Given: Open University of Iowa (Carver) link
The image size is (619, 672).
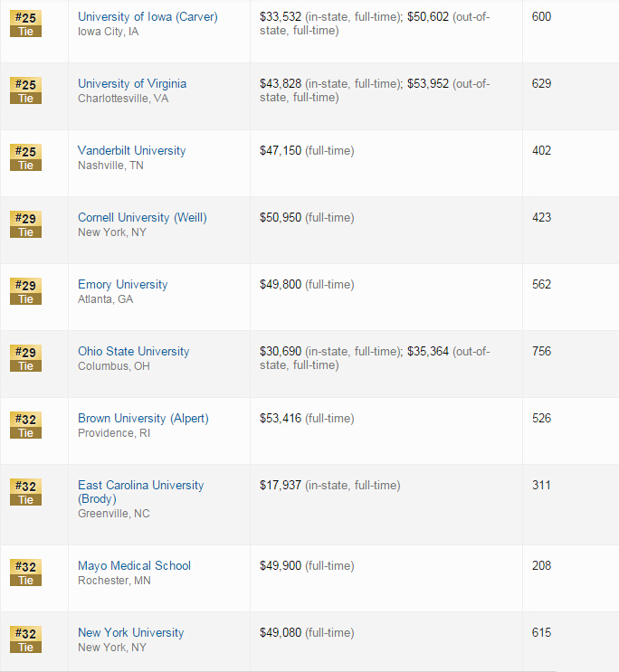Looking at the screenshot, I should click(148, 16).
